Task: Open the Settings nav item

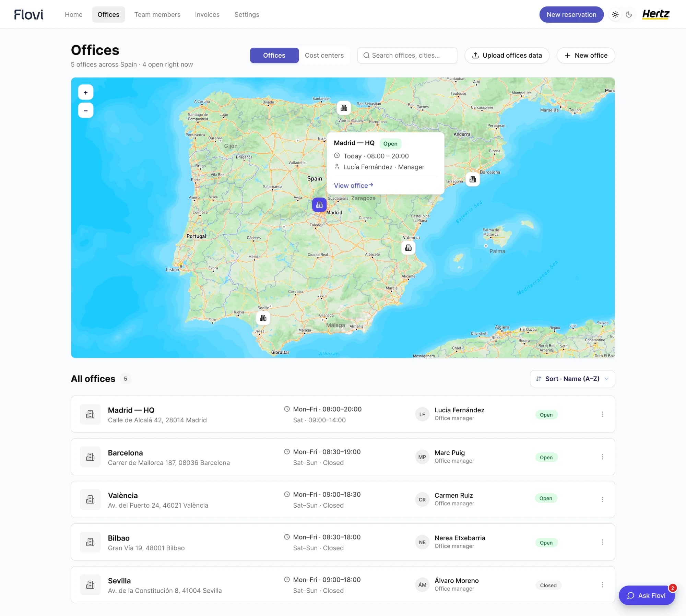Action: click(x=247, y=14)
